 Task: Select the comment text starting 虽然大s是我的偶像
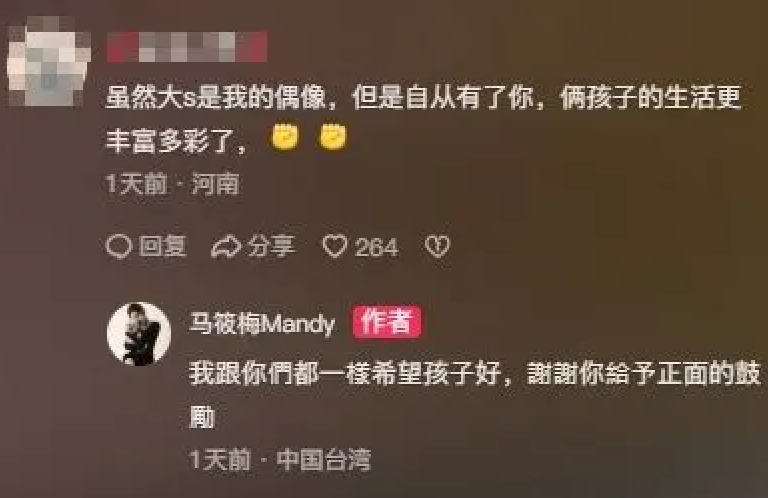tap(423, 119)
